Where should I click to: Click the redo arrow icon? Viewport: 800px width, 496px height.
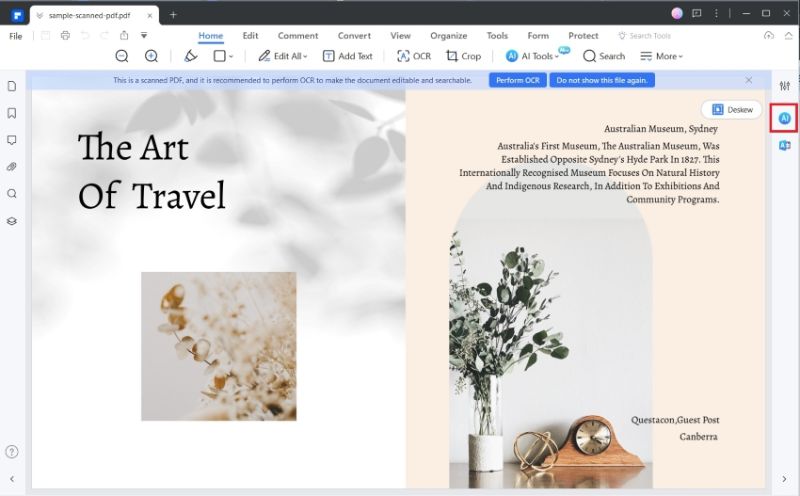point(105,36)
